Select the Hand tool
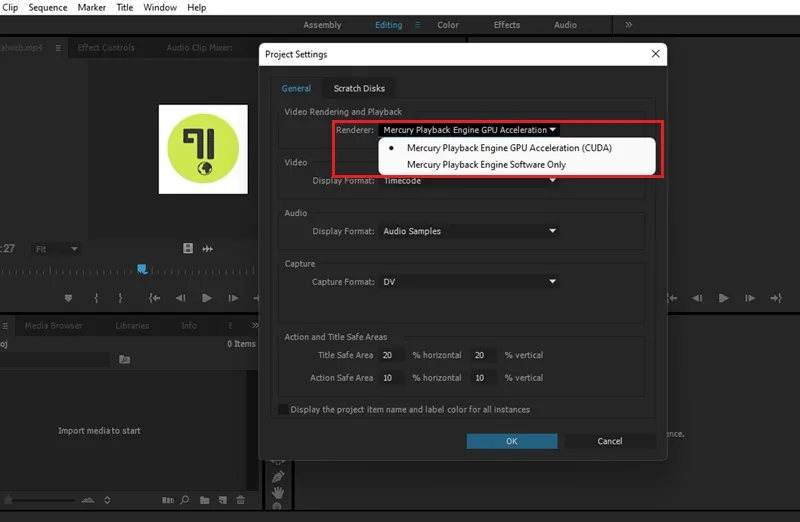The image size is (800, 522). pos(278,492)
